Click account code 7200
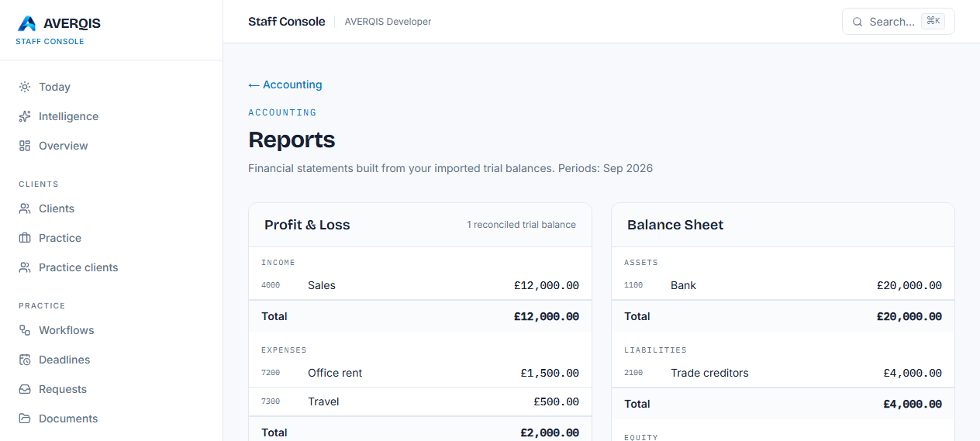 [x=271, y=373]
